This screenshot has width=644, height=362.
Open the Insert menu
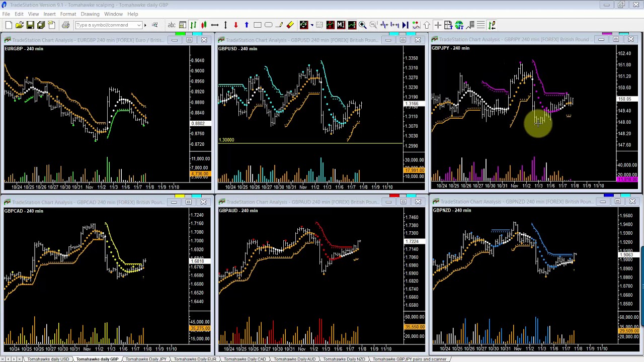click(49, 14)
